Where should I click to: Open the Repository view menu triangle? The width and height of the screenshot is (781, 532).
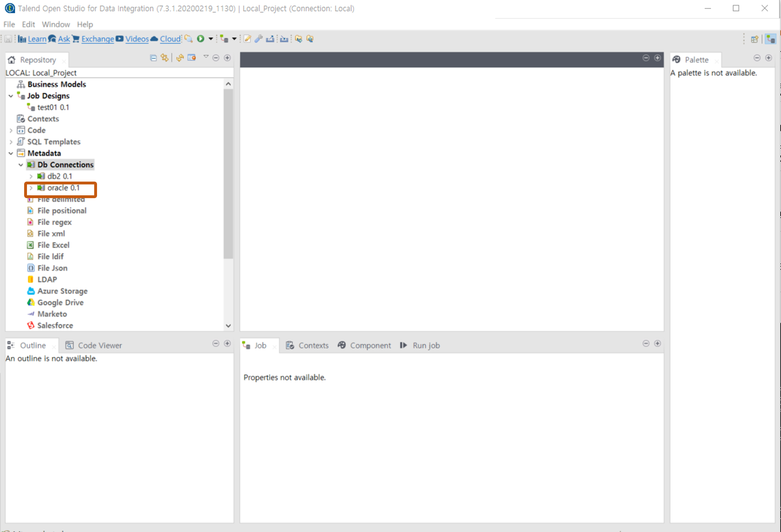(206, 57)
